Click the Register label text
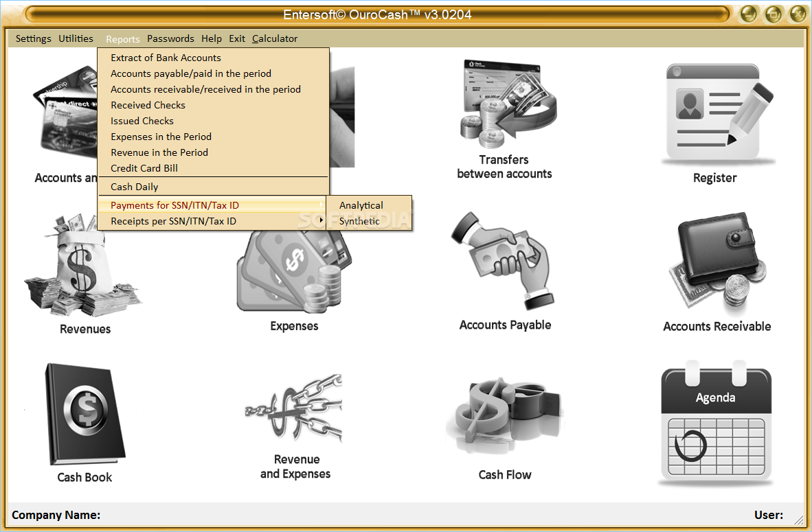Viewport: 812px width, 532px height. tap(714, 178)
